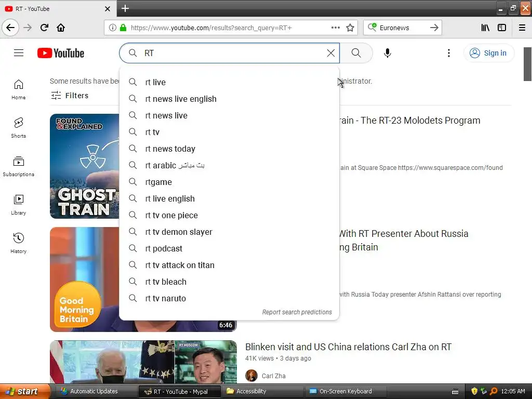
Task: Click the Carl Zha channel avatar
Action: [x=251, y=376]
